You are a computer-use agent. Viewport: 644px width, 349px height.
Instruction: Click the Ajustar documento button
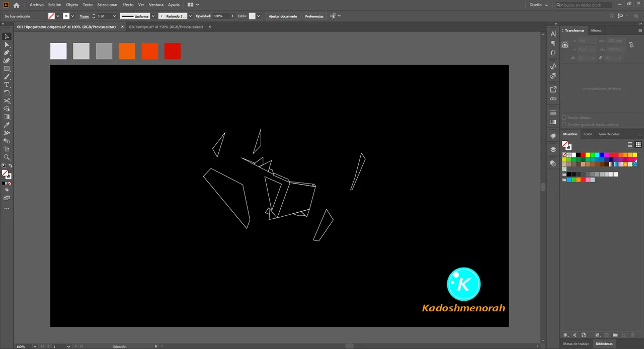coord(283,16)
